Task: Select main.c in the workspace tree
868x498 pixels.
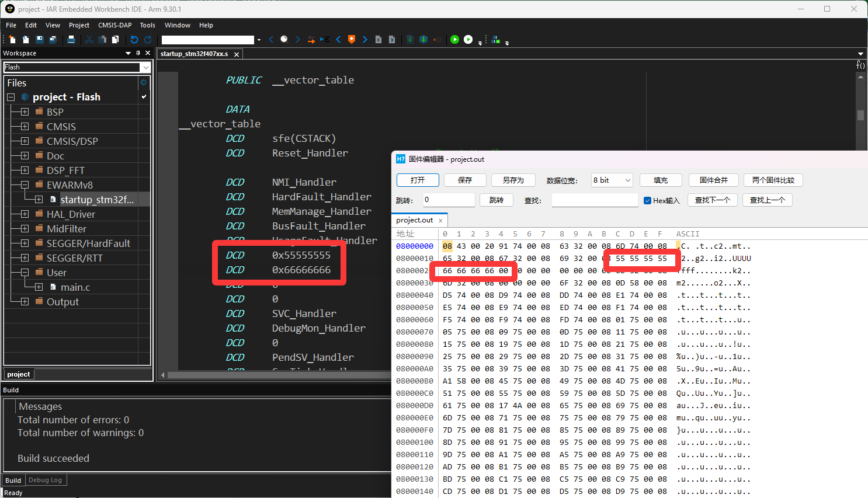Action: [x=75, y=287]
